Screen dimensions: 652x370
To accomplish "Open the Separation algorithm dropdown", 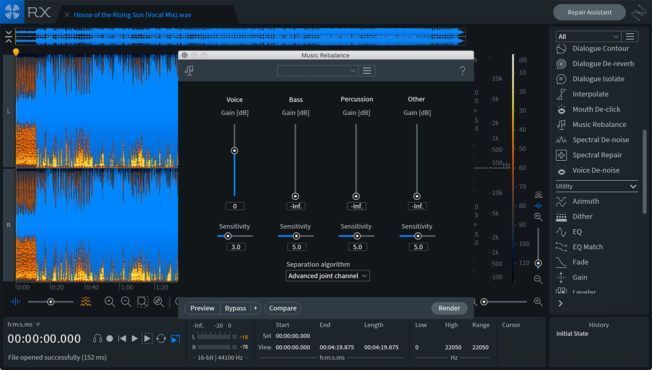I will [327, 276].
